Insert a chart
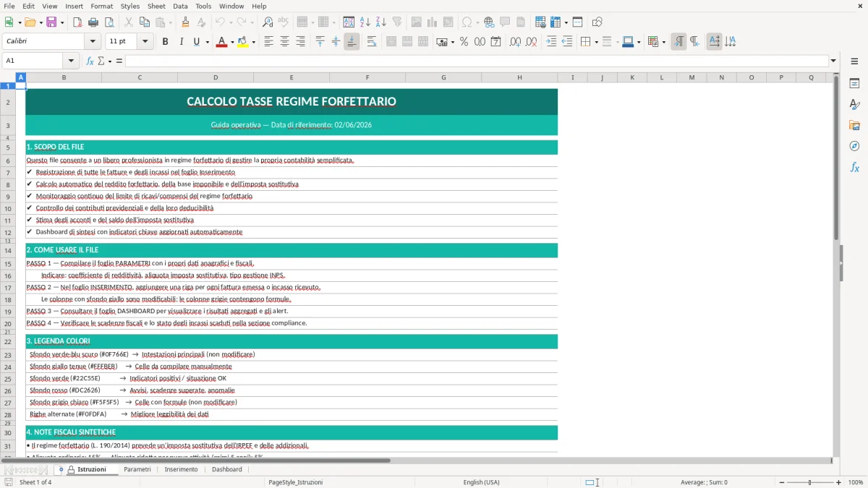 tap(433, 22)
